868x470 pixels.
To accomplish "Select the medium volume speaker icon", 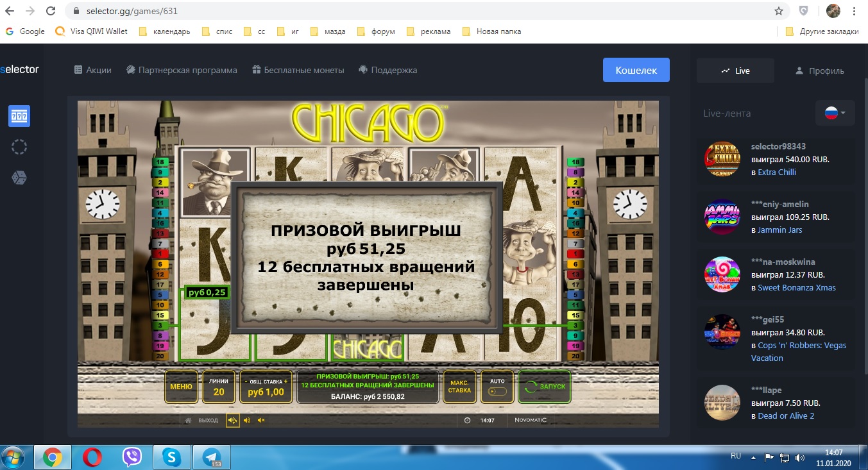I will tap(247, 421).
